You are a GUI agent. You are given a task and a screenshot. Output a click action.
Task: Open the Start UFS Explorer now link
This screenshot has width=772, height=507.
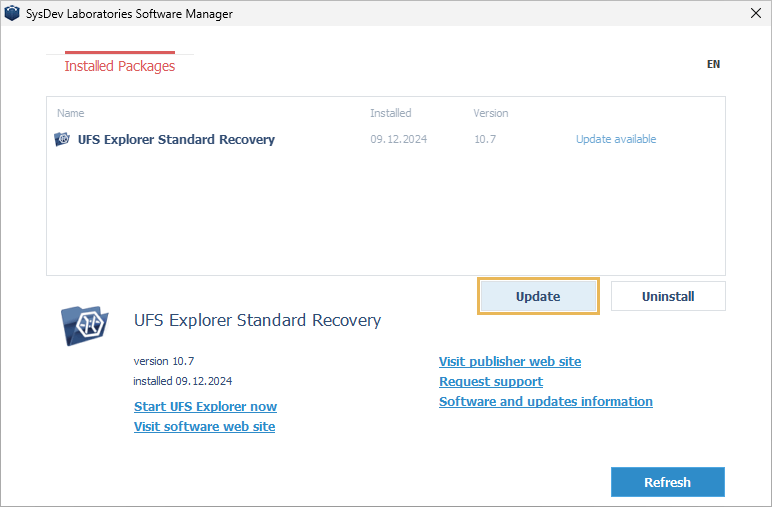tap(205, 406)
